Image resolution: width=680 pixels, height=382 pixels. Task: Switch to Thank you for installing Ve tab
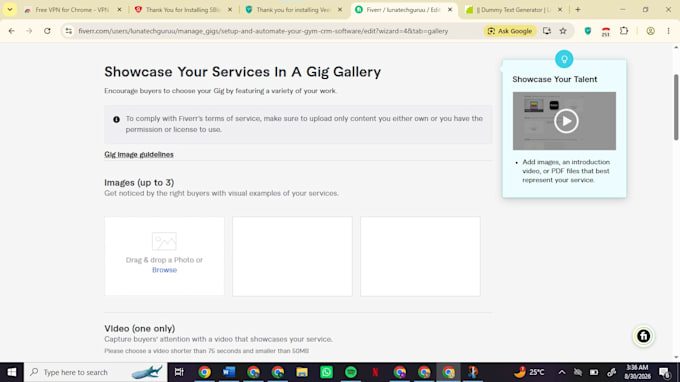pos(293,10)
